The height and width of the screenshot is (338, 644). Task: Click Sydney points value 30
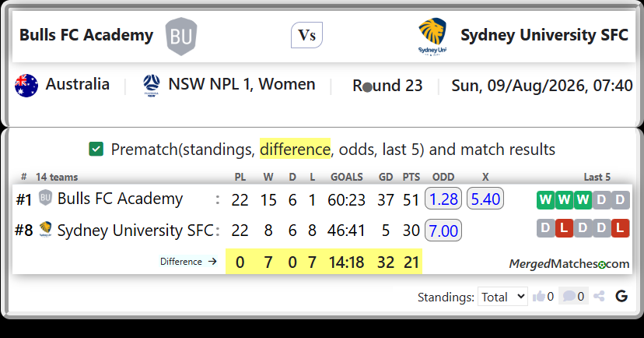[x=411, y=231]
